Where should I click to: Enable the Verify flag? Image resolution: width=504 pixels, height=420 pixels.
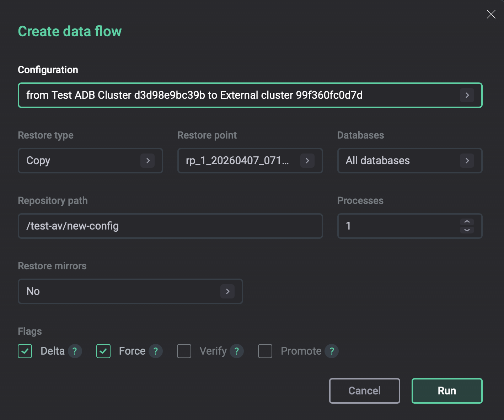click(x=184, y=351)
